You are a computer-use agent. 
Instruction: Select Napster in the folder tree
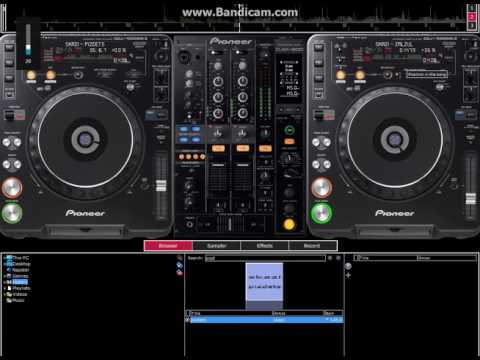click(20, 270)
